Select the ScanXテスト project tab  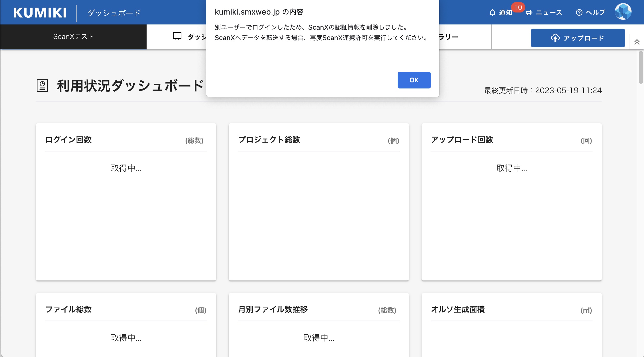(73, 37)
